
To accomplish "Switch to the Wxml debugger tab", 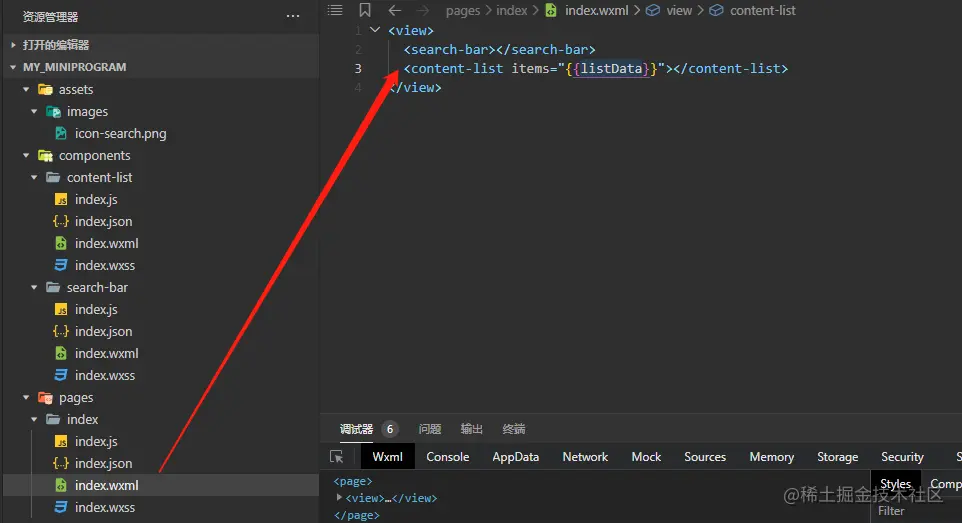I will coord(388,457).
